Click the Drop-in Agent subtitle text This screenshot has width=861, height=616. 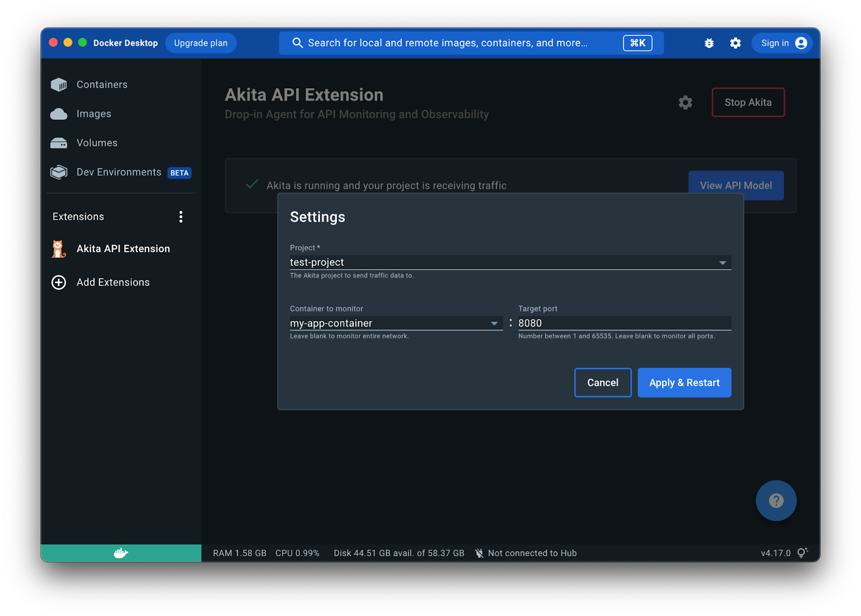click(x=357, y=115)
